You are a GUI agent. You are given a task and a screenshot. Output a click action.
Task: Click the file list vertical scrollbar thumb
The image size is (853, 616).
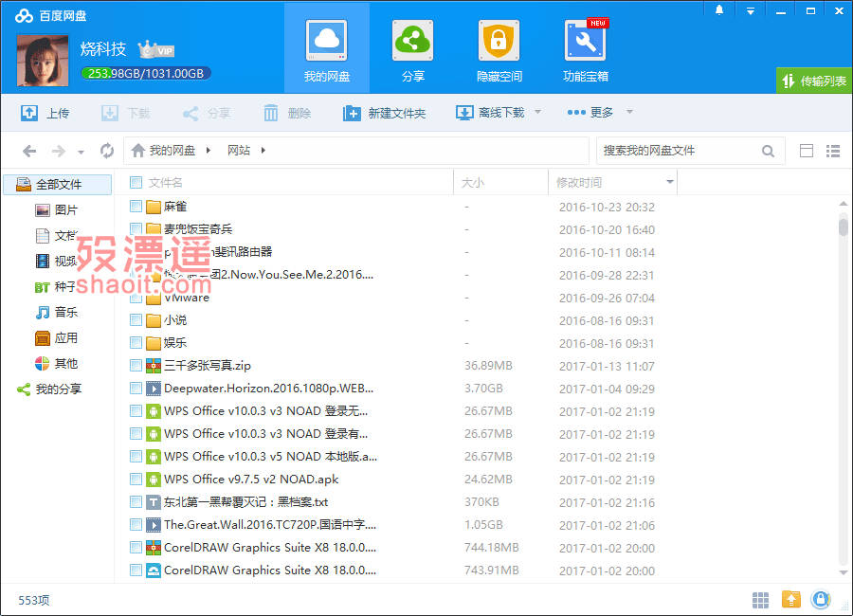pyautogui.click(x=844, y=226)
